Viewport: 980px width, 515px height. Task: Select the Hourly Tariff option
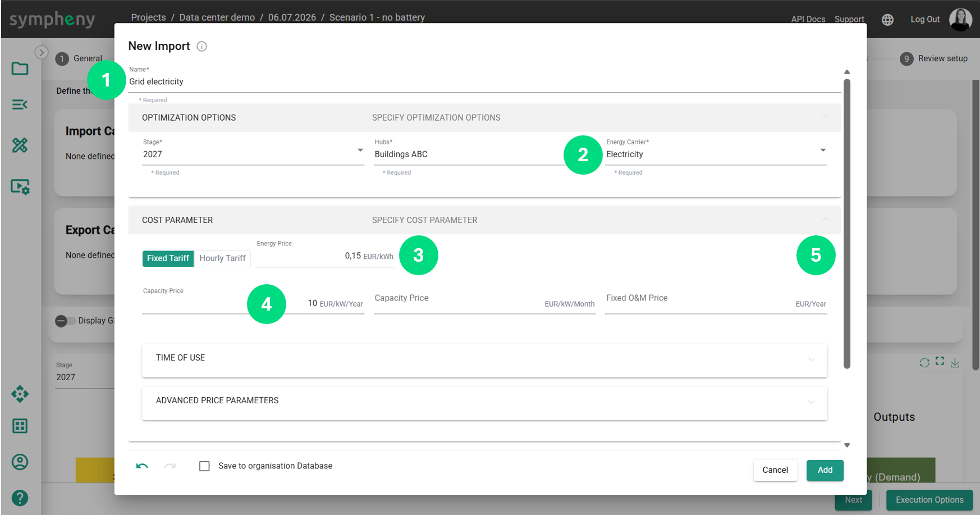[x=222, y=258]
